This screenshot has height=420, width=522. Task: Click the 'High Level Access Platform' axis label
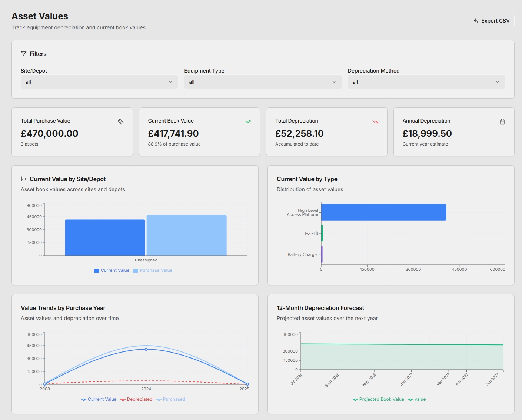[x=303, y=213]
